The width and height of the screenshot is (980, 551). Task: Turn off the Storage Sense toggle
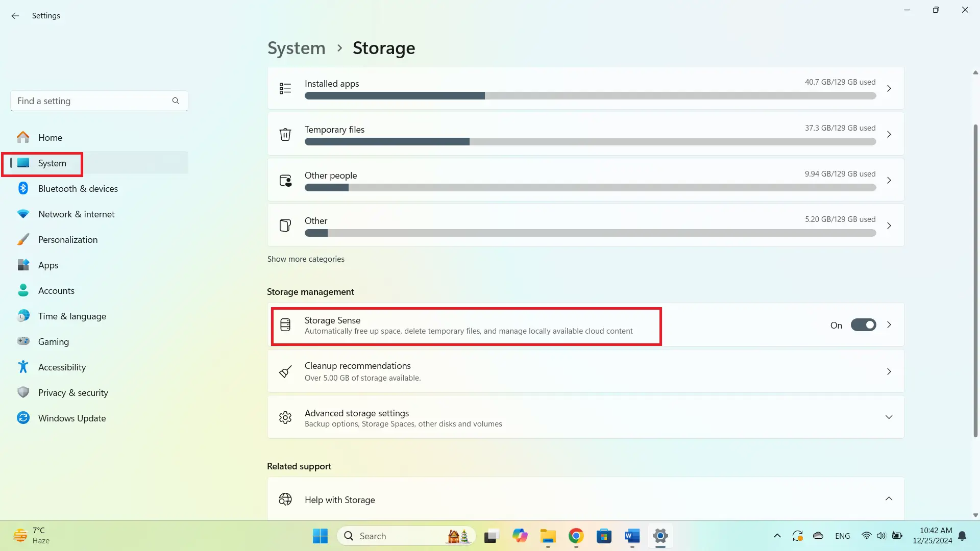click(863, 324)
